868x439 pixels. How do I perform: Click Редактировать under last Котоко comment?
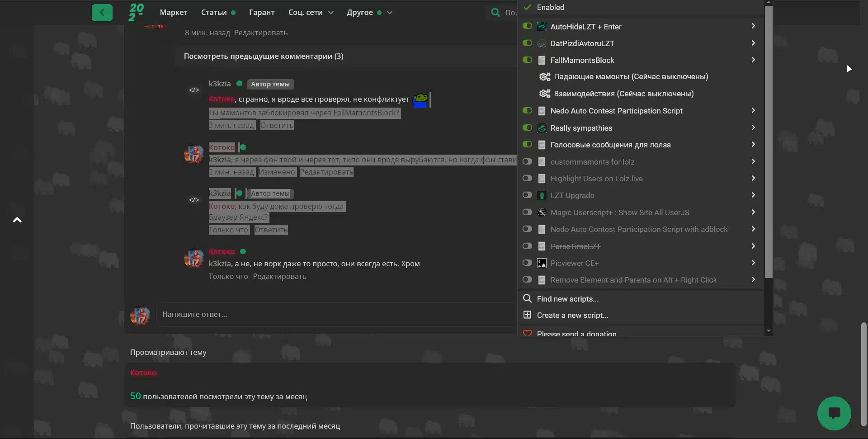(279, 276)
